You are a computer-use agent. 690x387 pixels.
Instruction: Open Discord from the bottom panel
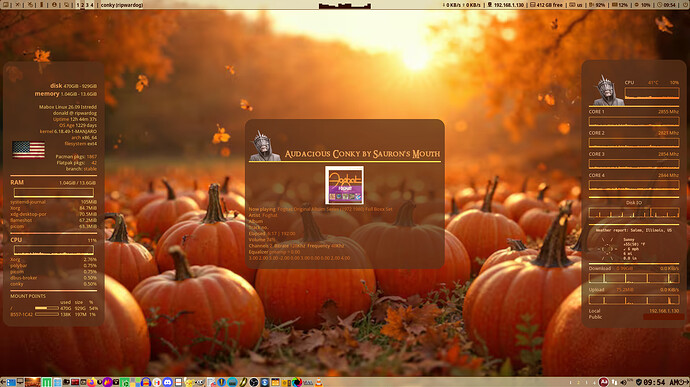(x=167, y=382)
